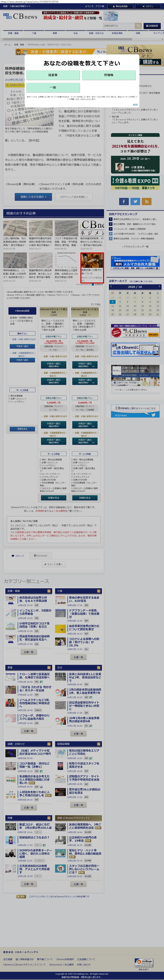This screenshot has height=980, width=164.
Task: Select 管理職 as your job role
Action: click(109, 75)
